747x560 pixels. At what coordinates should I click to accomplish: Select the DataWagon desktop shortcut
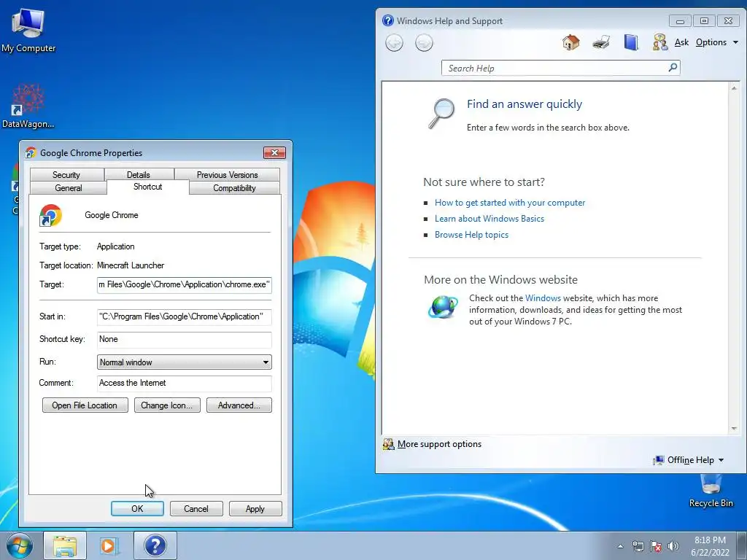(28, 106)
